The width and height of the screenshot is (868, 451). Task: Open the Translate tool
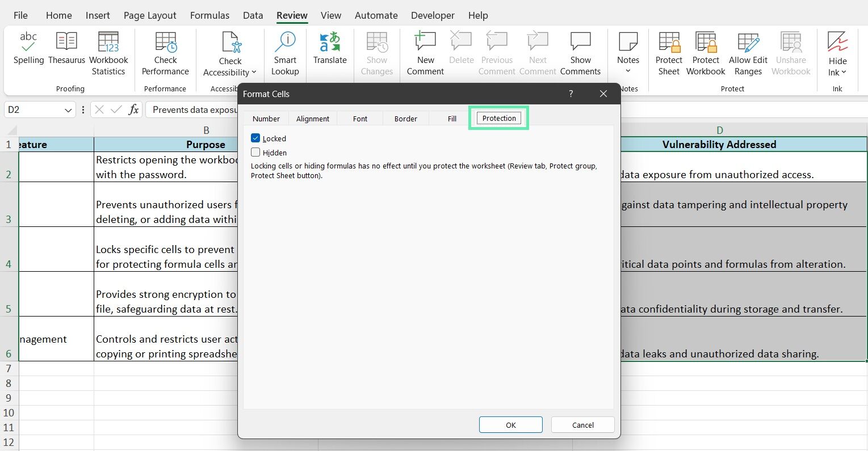(x=330, y=48)
